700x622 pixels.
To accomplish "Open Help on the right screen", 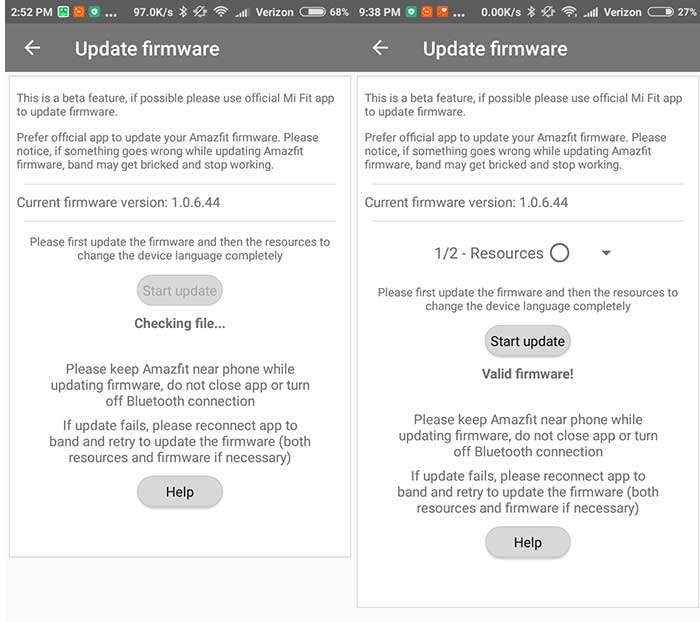I will tap(527, 542).
